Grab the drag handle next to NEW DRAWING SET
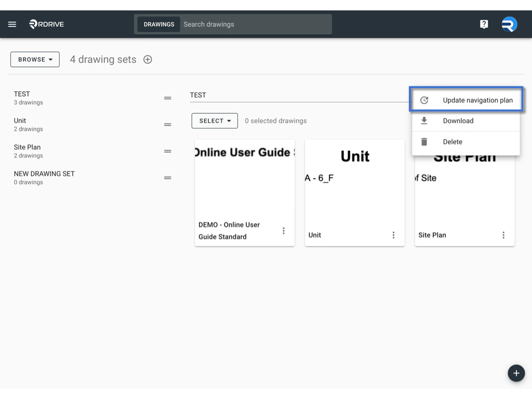Image resolution: width=532 pixels, height=399 pixels. click(167, 178)
